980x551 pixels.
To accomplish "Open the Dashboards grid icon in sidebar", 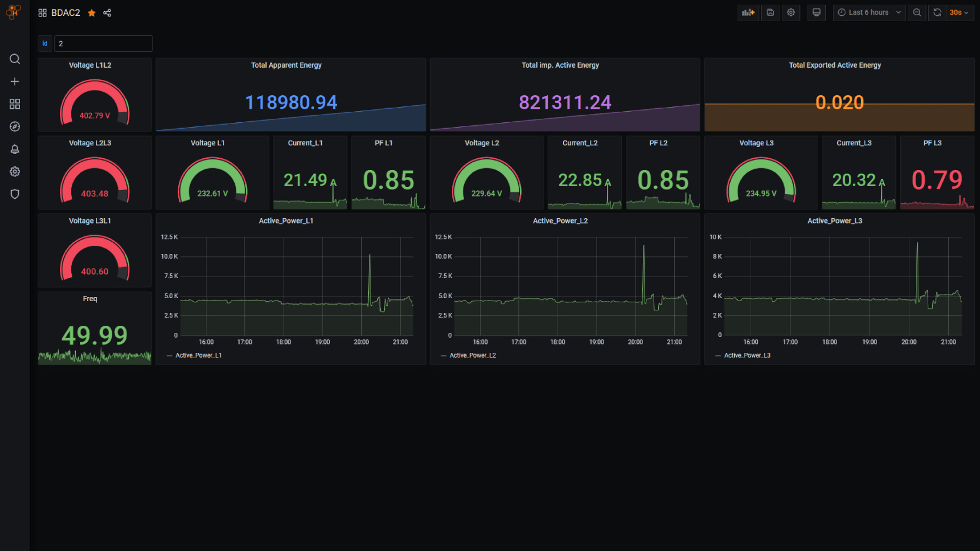I will click(15, 104).
